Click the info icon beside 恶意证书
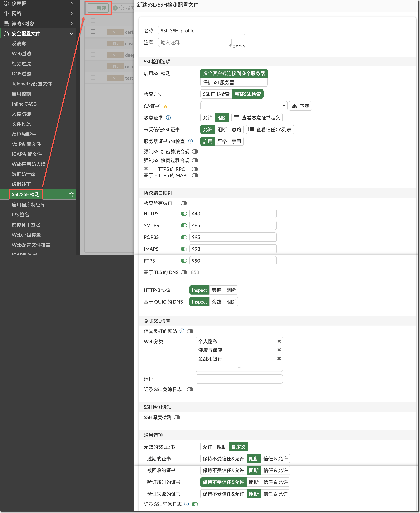This screenshot has height=513, width=420. [x=168, y=118]
